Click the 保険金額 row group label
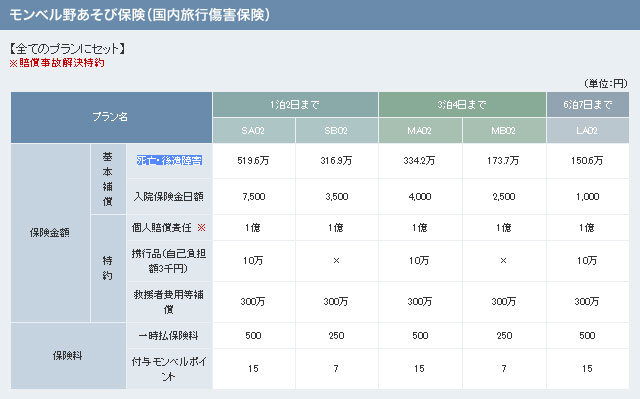Viewport: 640px width, 399px height. (x=50, y=233)
